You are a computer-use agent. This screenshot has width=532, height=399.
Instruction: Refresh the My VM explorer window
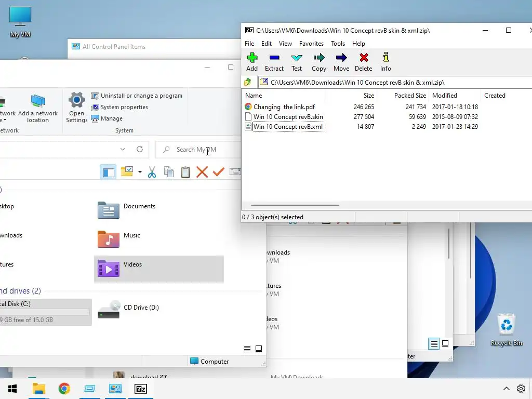[x=139, y=149]
